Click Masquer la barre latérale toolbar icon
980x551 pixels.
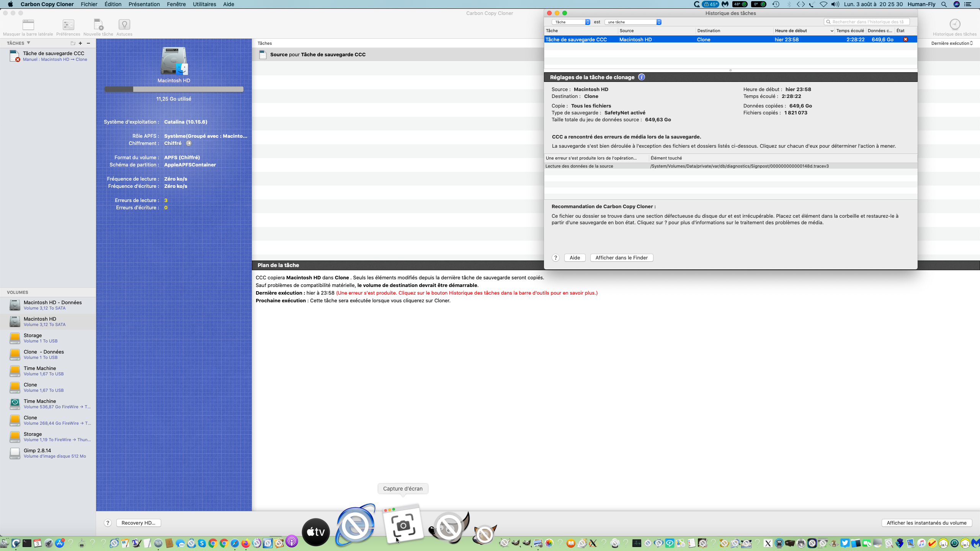click(x=28, y=25)
